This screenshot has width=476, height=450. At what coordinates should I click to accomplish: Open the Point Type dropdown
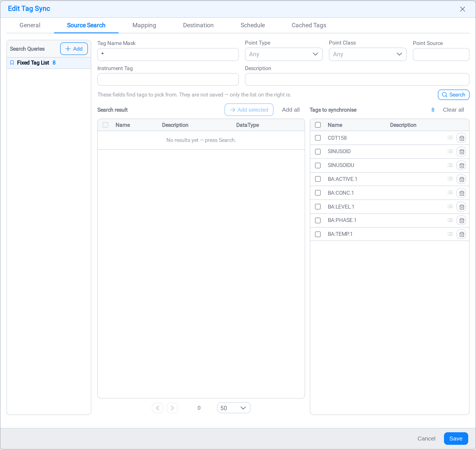click(284, 54)
